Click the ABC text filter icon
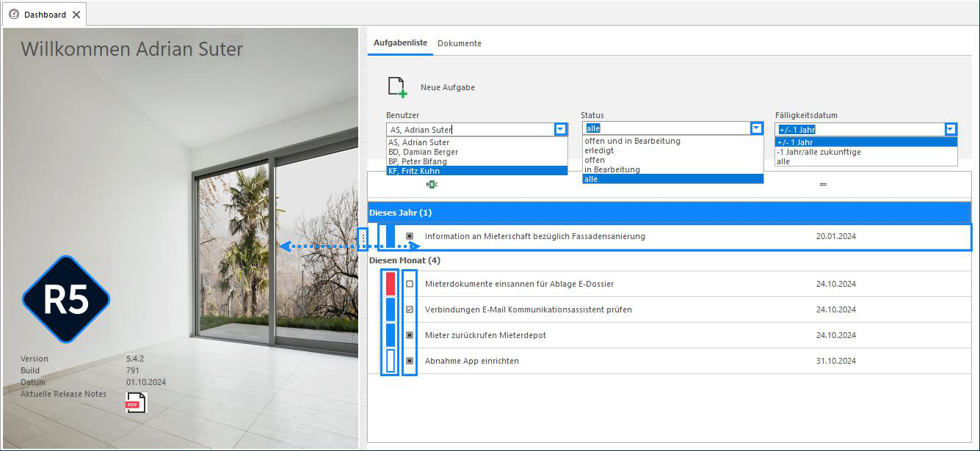The image size is (980, 451). coord(432,184)
